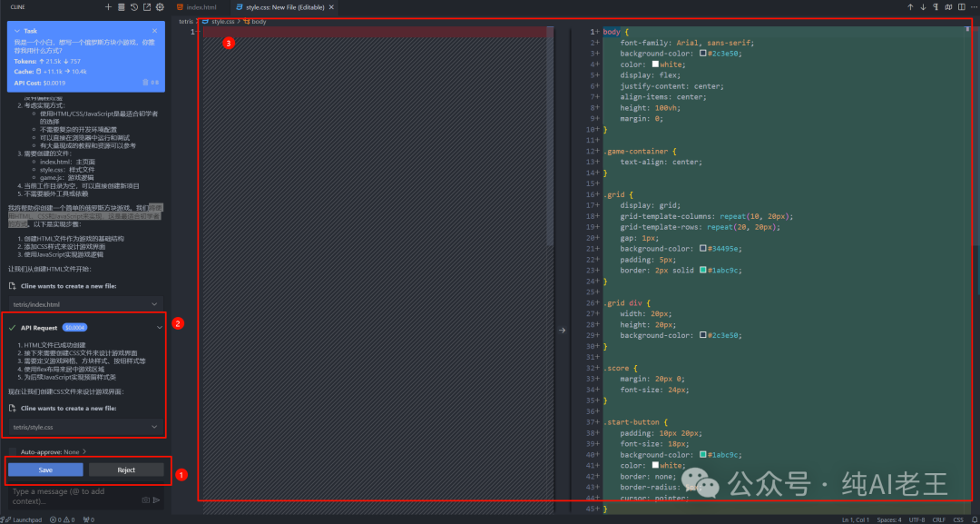Go to previous change arrow in diff toolbar
Image resolution: width=980 pixels, height=524 pixels.
[910, 6]
